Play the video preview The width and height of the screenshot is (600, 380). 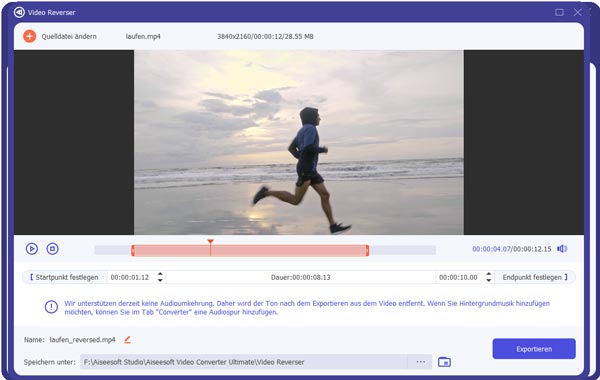tap(32, 249)
